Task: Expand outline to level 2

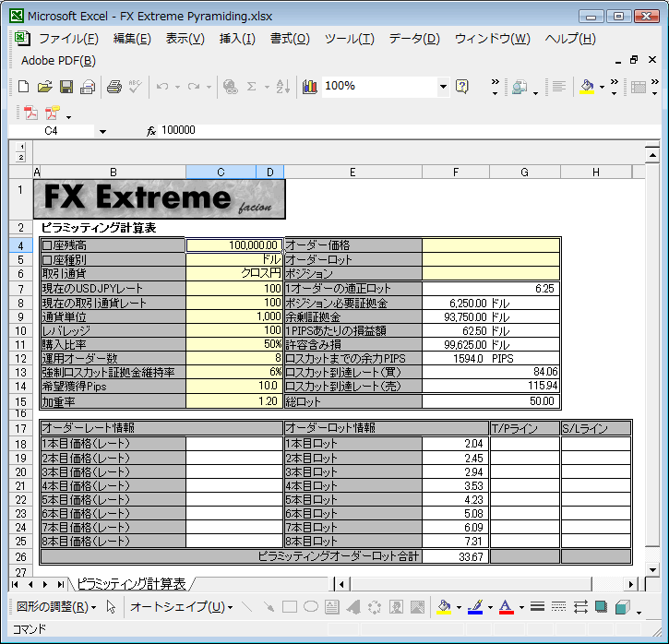Action: [x=21, y=158]
